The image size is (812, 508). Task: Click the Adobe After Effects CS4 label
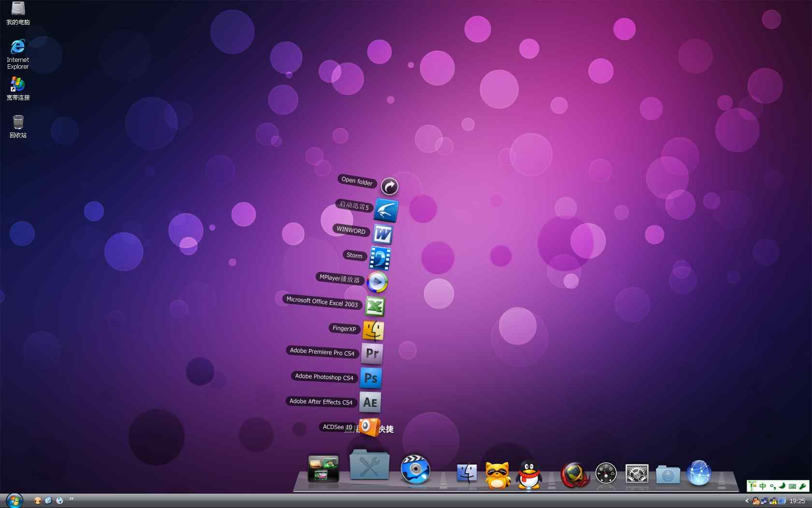pos(321,402)
